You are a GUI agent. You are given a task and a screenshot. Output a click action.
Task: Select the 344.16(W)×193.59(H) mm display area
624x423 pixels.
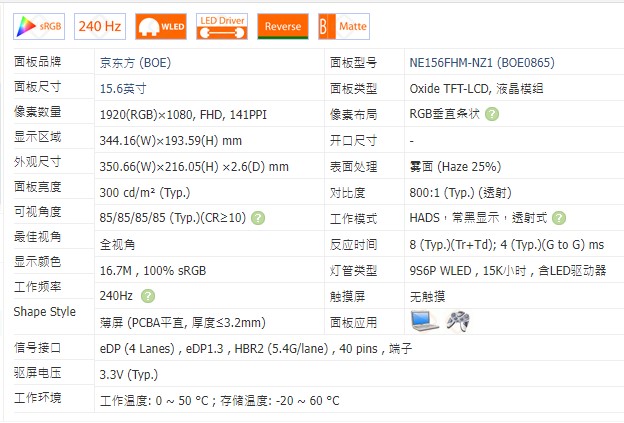pyautogui.click(x=171, y=140)
